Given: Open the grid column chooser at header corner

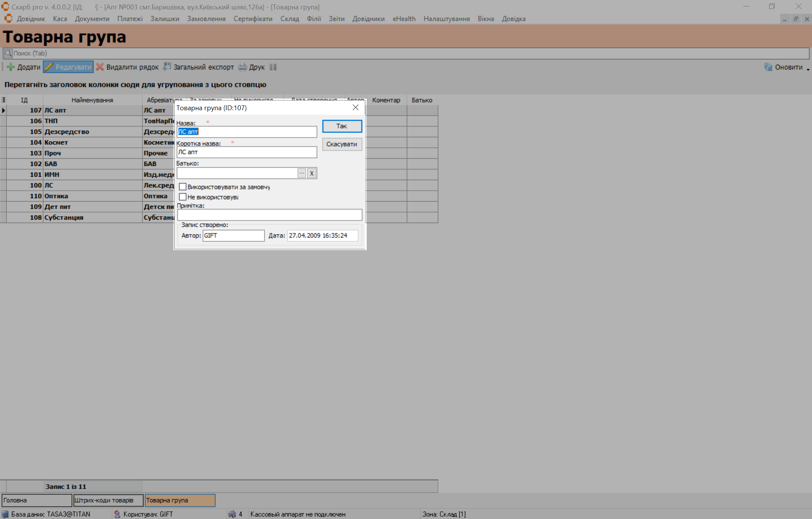Looking at the screenshot, I should pos(3,100).
